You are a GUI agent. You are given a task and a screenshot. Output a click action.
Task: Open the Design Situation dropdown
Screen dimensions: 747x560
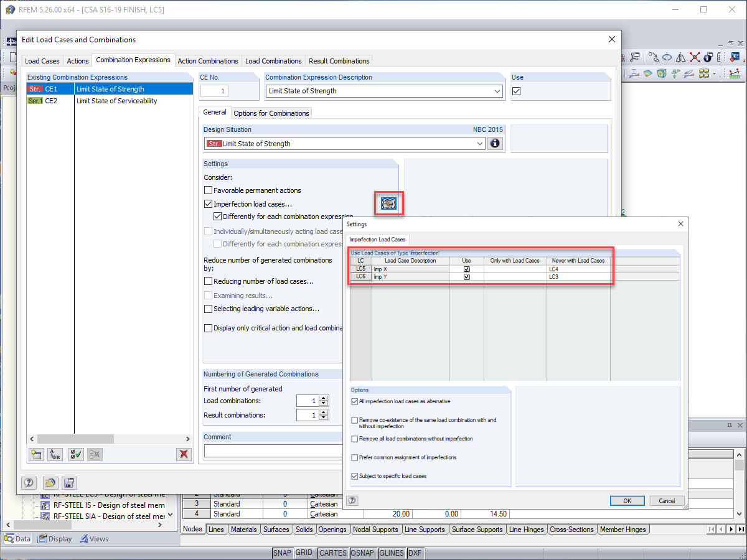pos(481,143)
